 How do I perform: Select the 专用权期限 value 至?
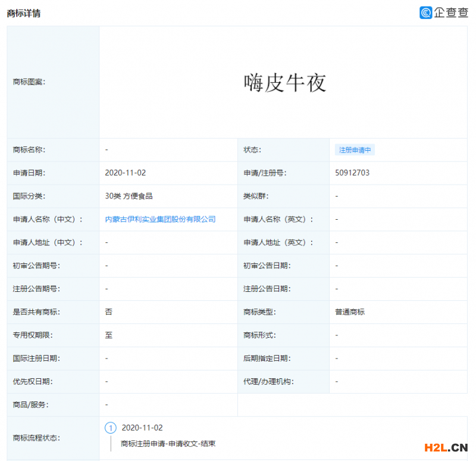click(x=107, y=335)
